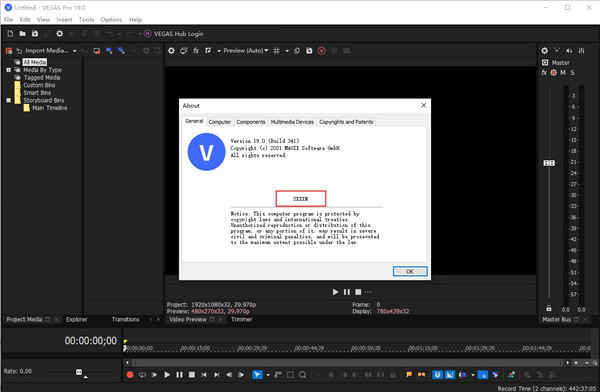Open preview transport more options dots
Viewport: 600px width, 392px height.
[368, 292]
